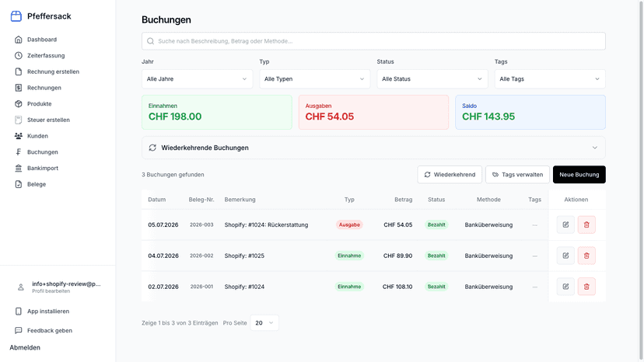Click the Kunden people icon

19,136
